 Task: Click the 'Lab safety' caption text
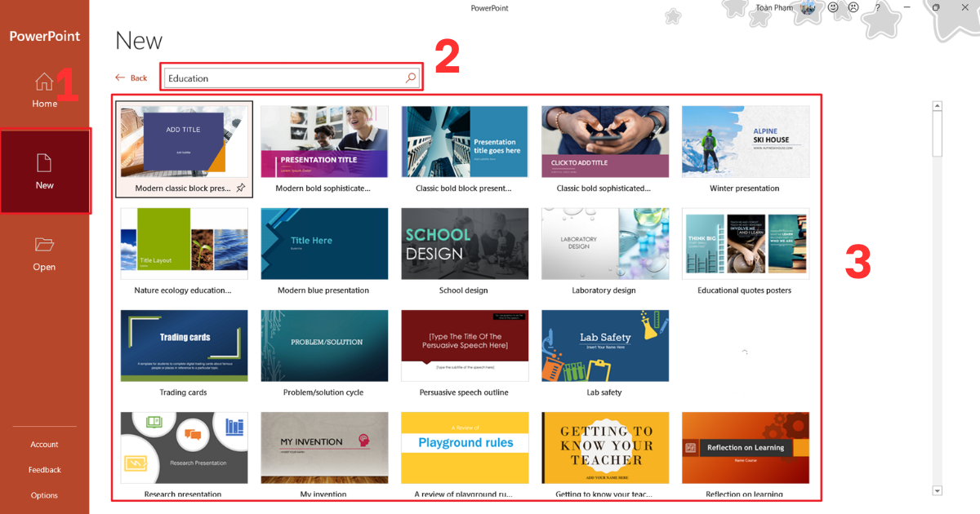[x=604, y=392]
